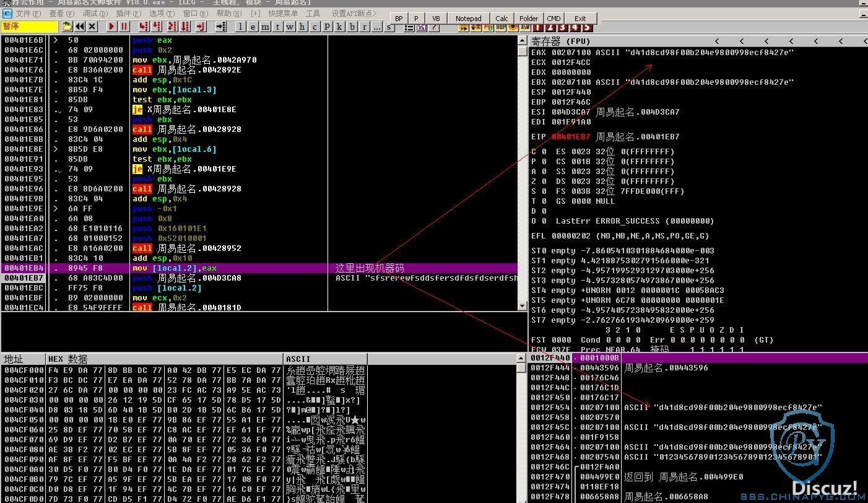Open the Log window with 'l' button
Viewport: 868px width, 503px height.
(241, 27)
